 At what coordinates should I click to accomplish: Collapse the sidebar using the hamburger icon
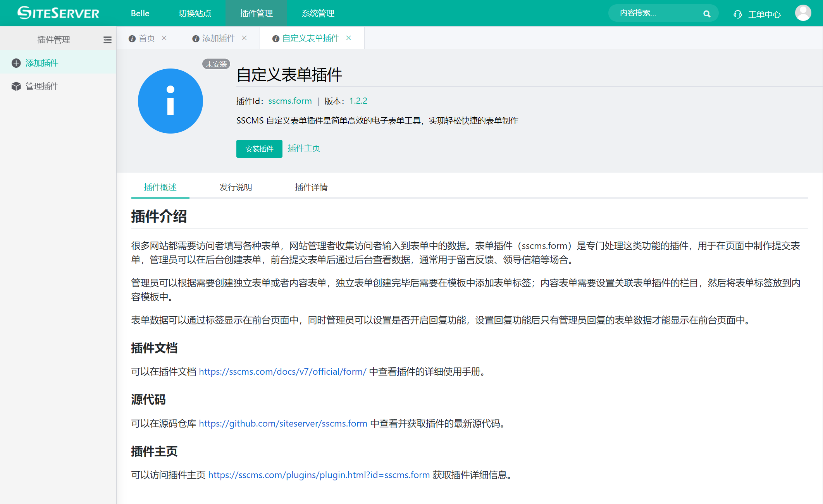tap(107, 40)
